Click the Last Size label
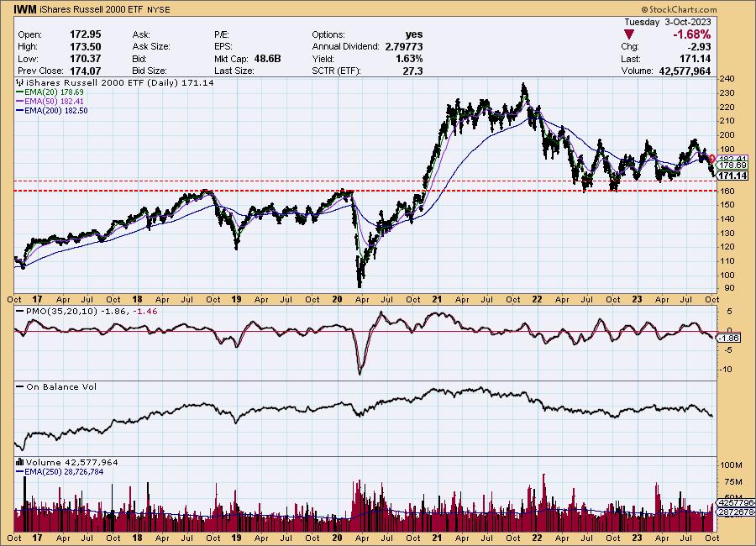Image resolution: width=756 pixels, height=546 pixels. [x=234, y=71]
